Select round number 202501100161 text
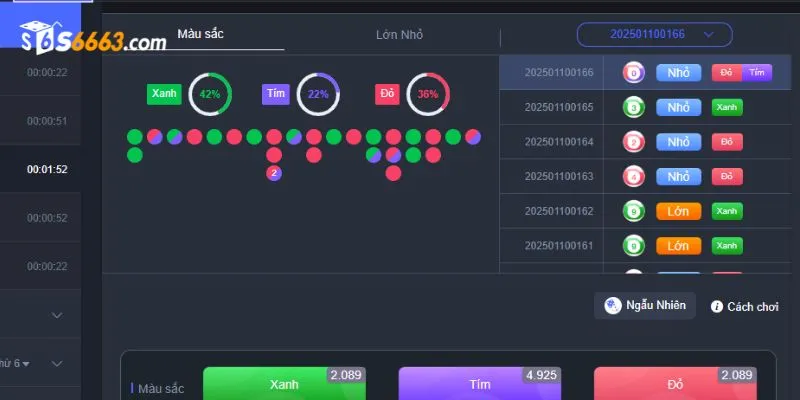The width and height of the screenshot is (800, 400). 559,245
